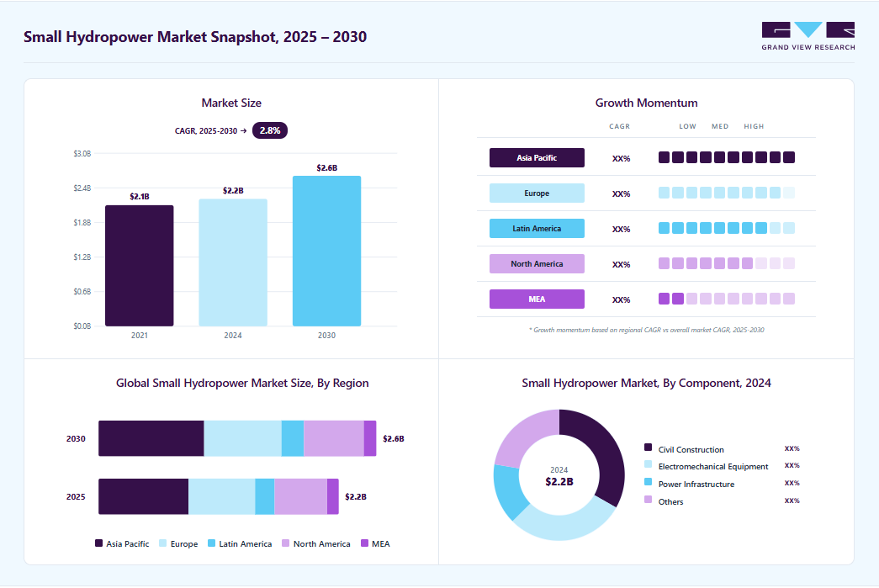Click the Asia Pacific legend swatch
Viewport: 879px width, 588px height.
(98, 543)
